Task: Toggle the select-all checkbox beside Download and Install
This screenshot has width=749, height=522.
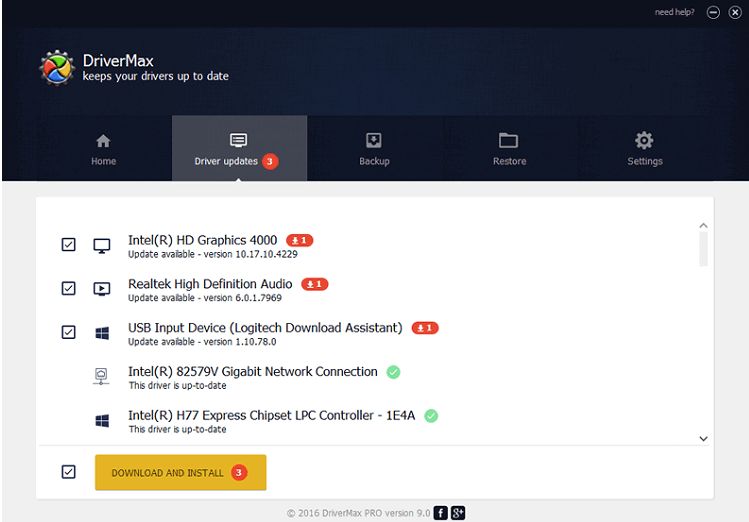Action: (x=68, y=472)
